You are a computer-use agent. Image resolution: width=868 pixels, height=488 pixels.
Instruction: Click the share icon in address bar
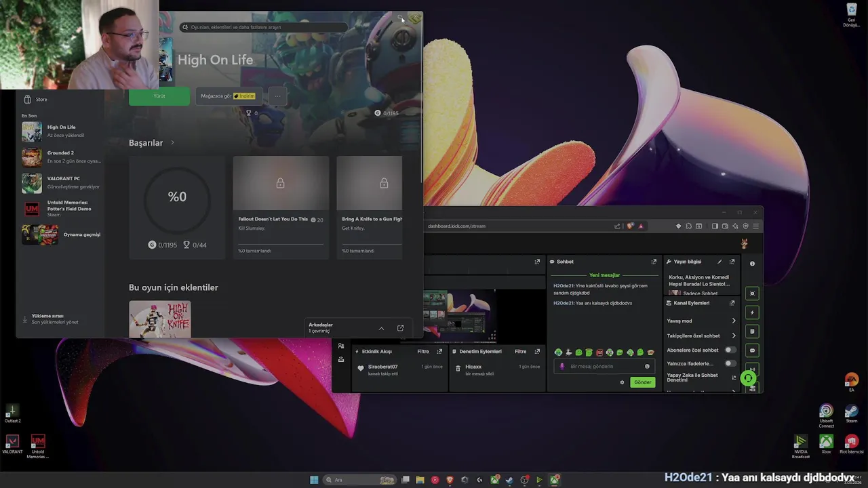click(x=617, y=226)
